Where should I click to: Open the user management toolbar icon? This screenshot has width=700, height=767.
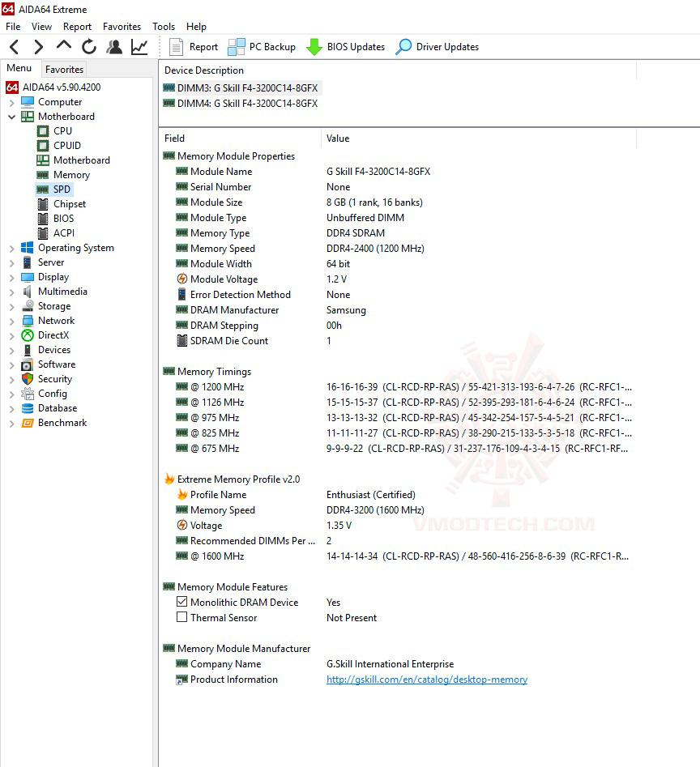[114, 47]
